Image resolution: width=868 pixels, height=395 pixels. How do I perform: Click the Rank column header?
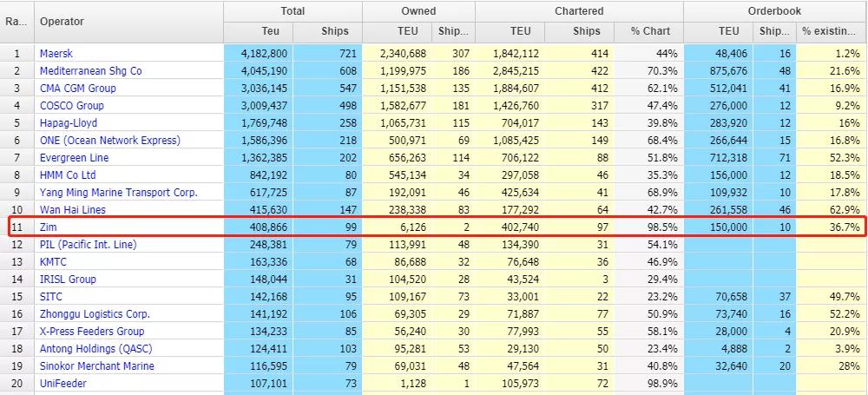(x=16, y=21)
